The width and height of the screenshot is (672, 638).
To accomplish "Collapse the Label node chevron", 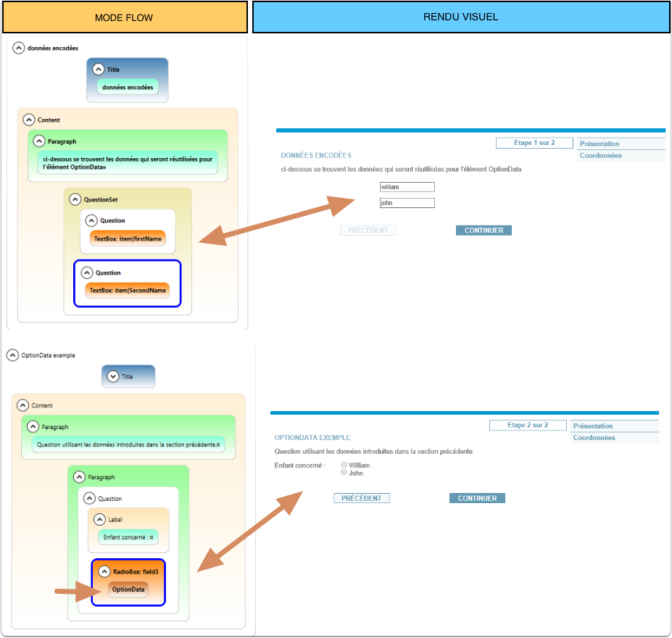I will point(99,519).
